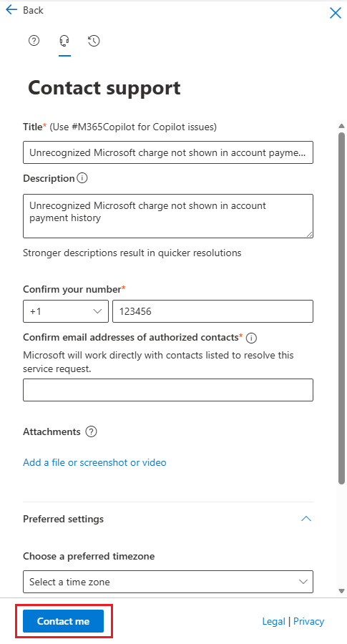Click the vertical scrollbar thumb

click(x=342, y=308)
